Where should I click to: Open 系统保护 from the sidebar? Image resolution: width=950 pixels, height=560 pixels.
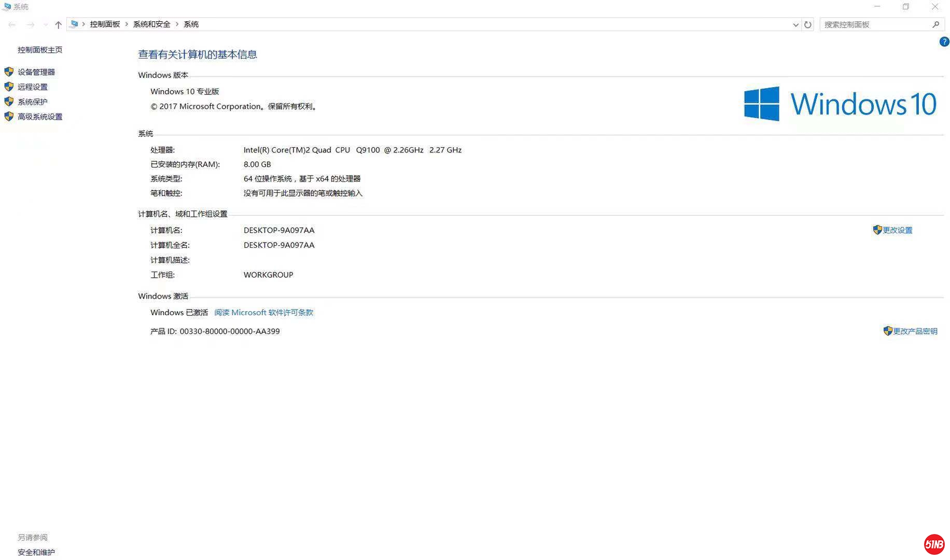(x=33, y=102)
